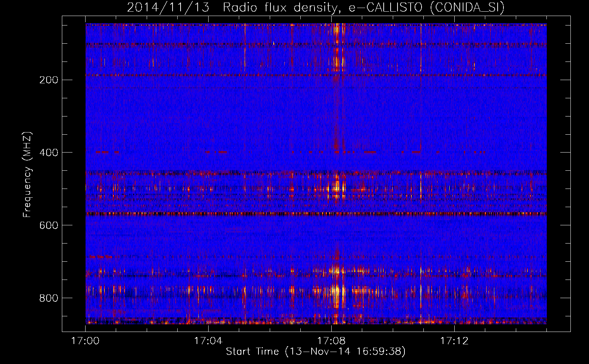The width and height of the screenshot is (589, 364).
Task: Click the 'Frequency (MHZ)' axis label
Action: click(x=27, y=175)
